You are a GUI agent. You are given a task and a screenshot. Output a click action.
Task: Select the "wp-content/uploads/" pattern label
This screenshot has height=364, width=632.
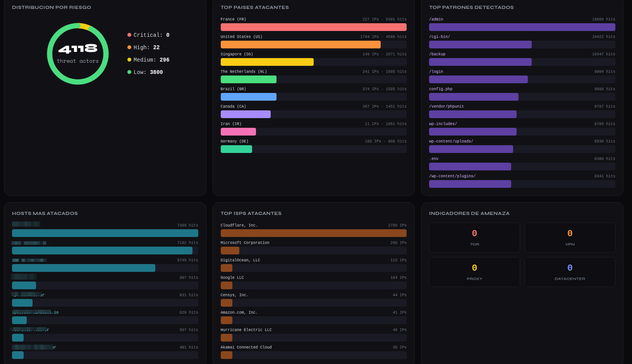click(451, 141)
